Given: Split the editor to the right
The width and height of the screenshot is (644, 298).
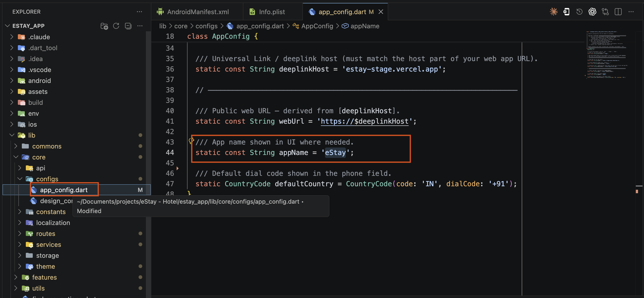Looking at the screenshot, I should point(618,12).
